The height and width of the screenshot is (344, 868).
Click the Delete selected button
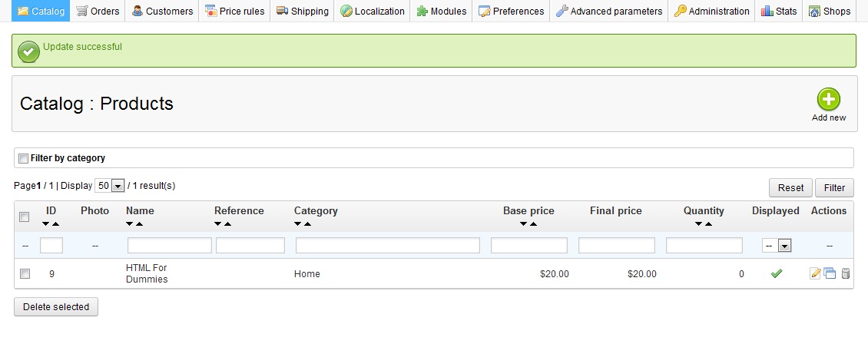click(x=56, y=307)
